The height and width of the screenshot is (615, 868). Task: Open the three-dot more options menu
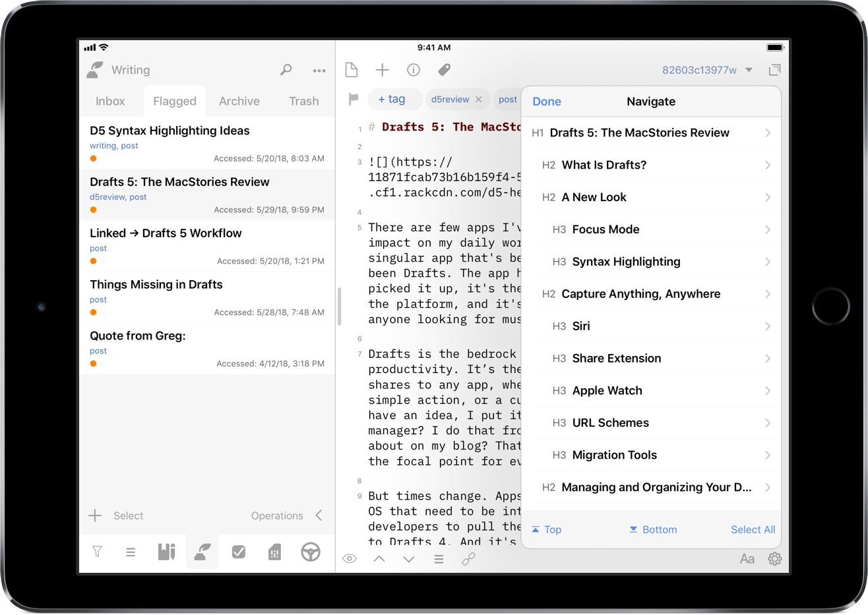[319, 71]
